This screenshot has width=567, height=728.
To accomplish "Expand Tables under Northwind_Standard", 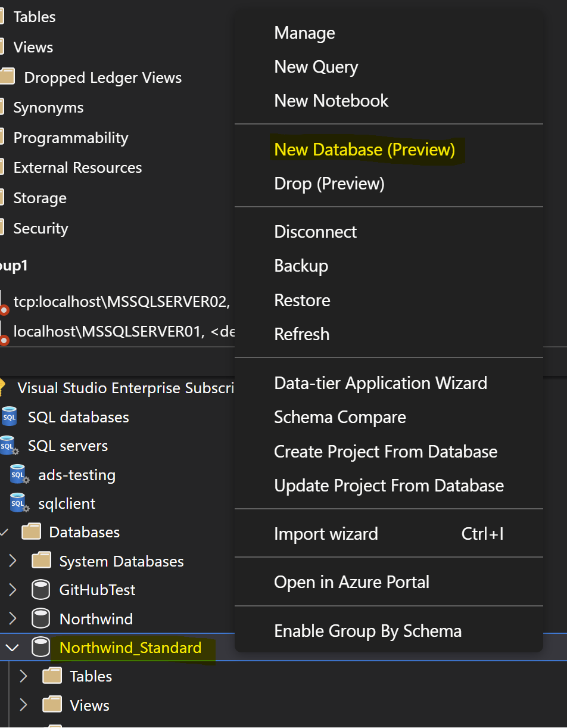I will pyautogui.click(x=23, y=676).
